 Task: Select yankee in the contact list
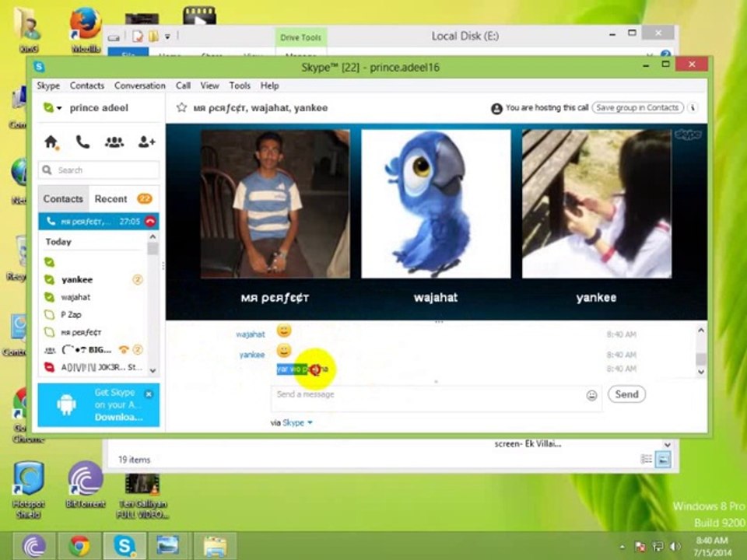93,279
